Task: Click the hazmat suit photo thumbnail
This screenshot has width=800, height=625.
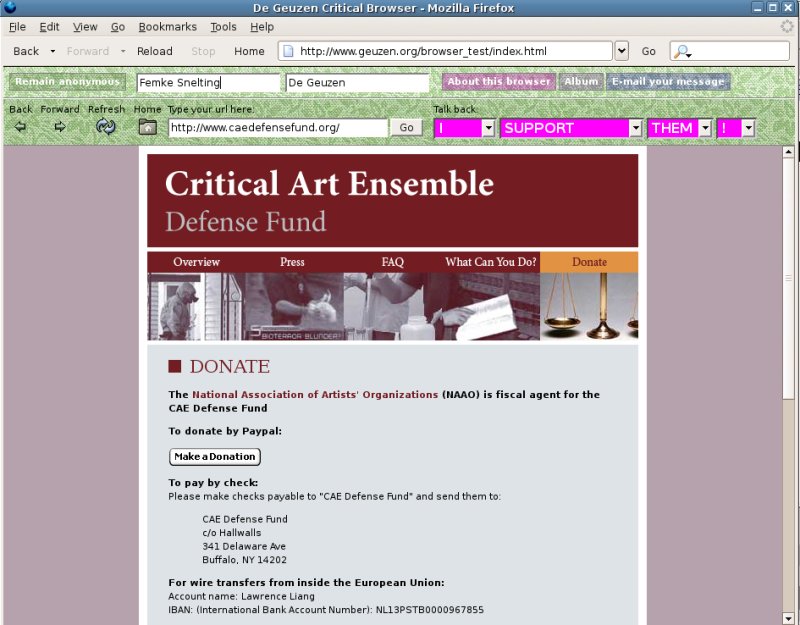Action: (x=196, y=306)
